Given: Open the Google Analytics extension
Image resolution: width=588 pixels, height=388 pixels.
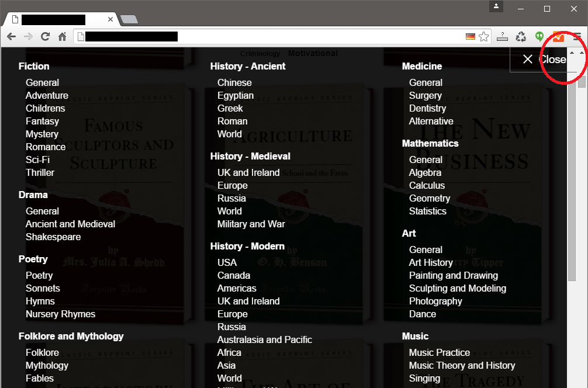Looking at the screenshot, I should pyautogui.click(x=557, y=36).
